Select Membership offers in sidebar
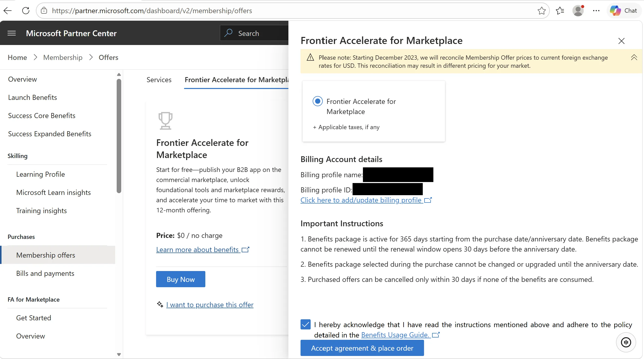 click(x=58, y=255)
